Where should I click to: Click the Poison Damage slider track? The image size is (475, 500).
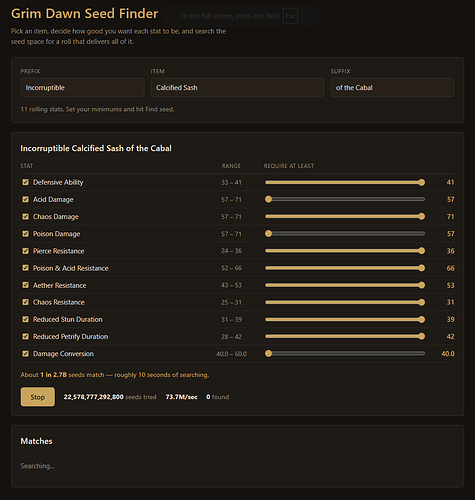[x=345, y=234]
